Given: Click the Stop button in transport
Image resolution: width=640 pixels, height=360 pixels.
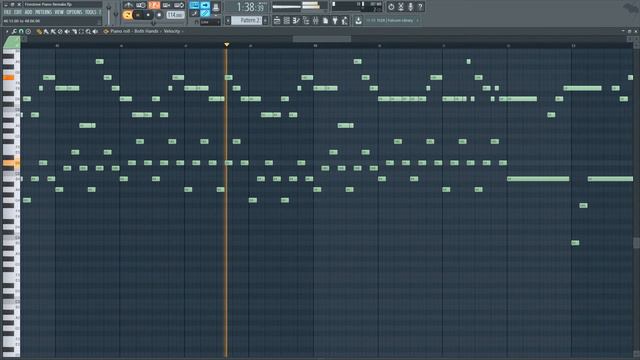Looking at the screenshot, I should click(148, 15).
